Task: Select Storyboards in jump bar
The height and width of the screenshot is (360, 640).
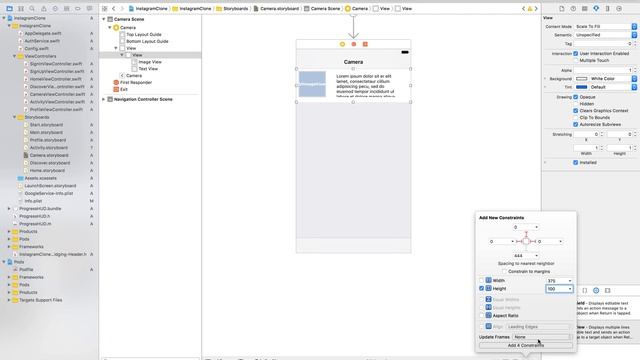Action: tap(232, 8)
